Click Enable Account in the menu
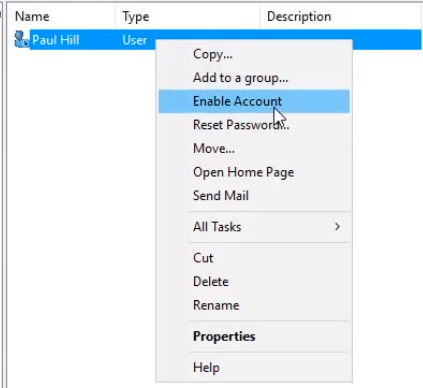Viewport: 423px width, 388px height. [x=254, y=101]
